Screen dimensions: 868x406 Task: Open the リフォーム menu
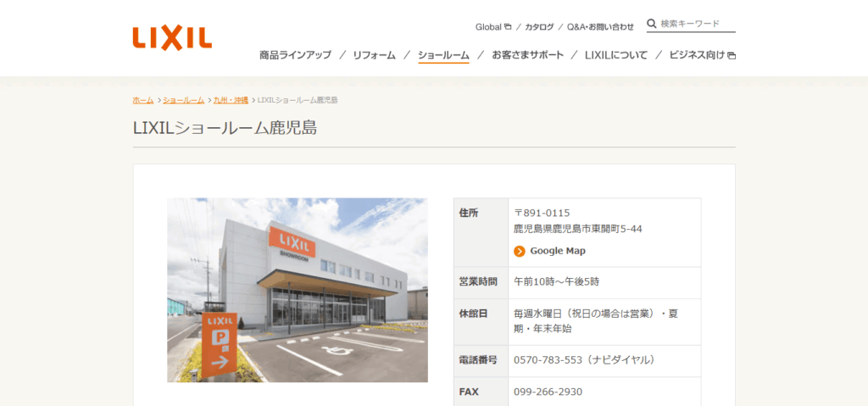(x=374, y=55)
